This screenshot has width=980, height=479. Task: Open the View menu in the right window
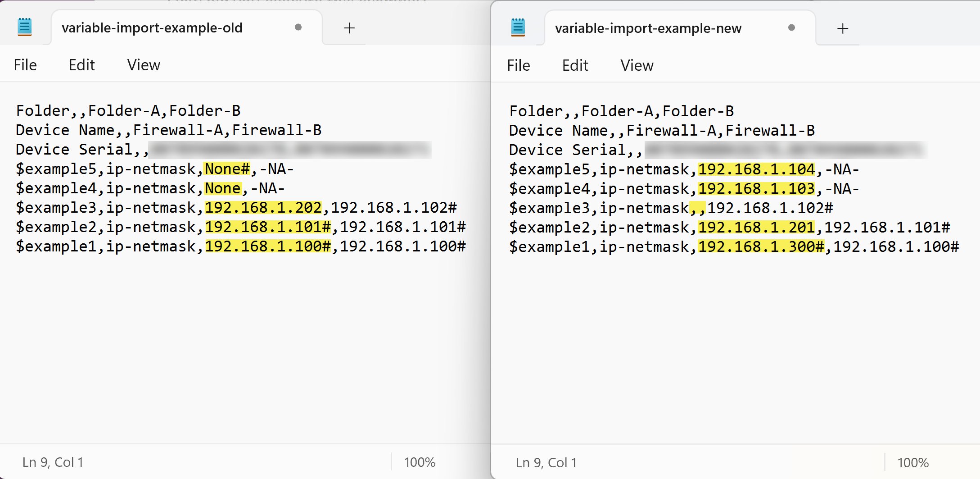pyautogui.click(x=637, y=65)
